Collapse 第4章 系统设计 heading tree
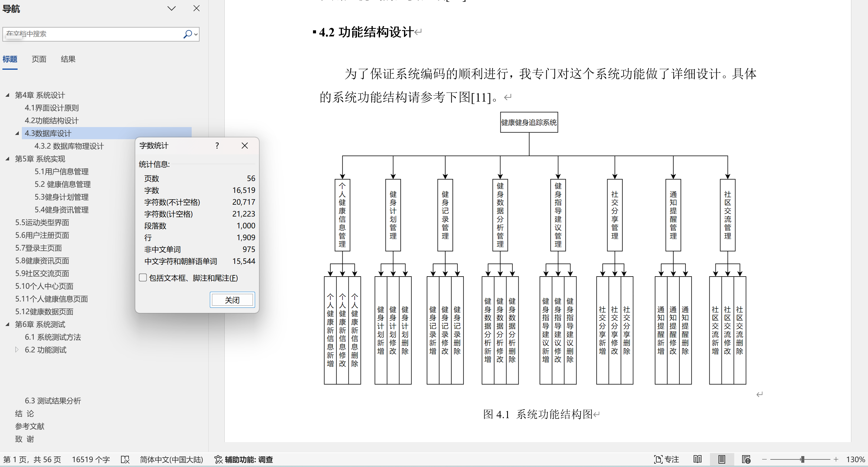The height and width of the screenshot is (467, 868). coord(7,95)
